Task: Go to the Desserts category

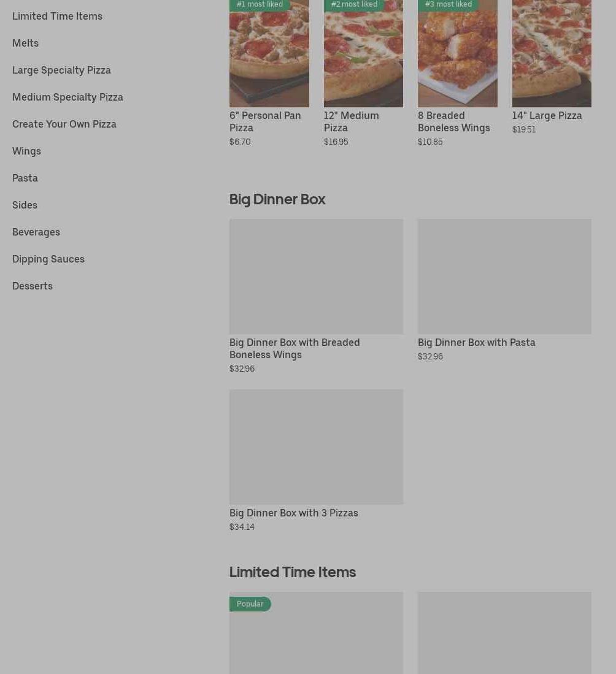Action: (33, 286)
